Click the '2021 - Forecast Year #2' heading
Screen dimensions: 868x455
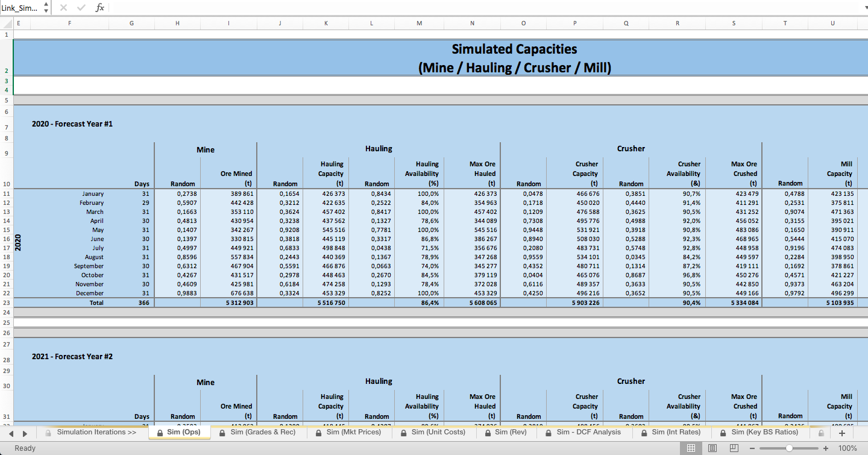tap(72, 357)
